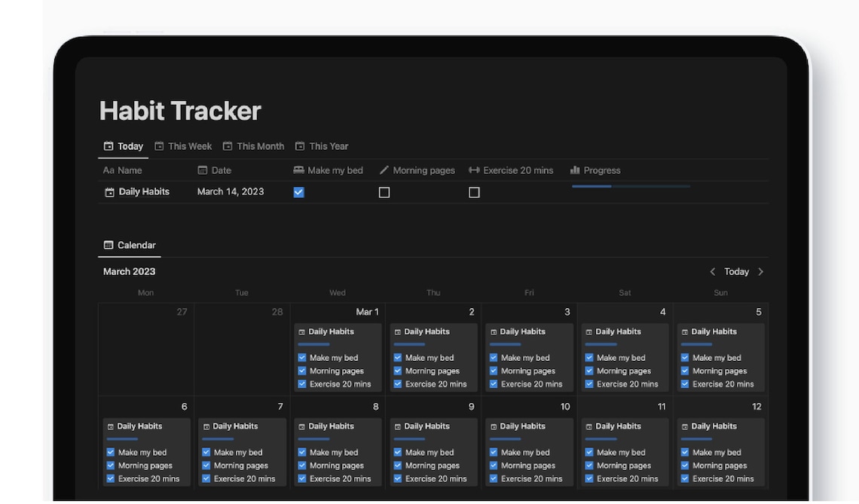Image resolution: width=859 pixels, height=504 pixels.
Task: Enable the Exercise 20 mins checkbox in the row
Action: coord(474,192)
